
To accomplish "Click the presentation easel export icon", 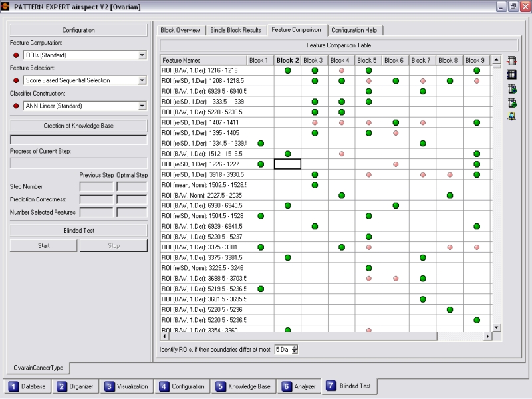I will (x=511, y=116).
